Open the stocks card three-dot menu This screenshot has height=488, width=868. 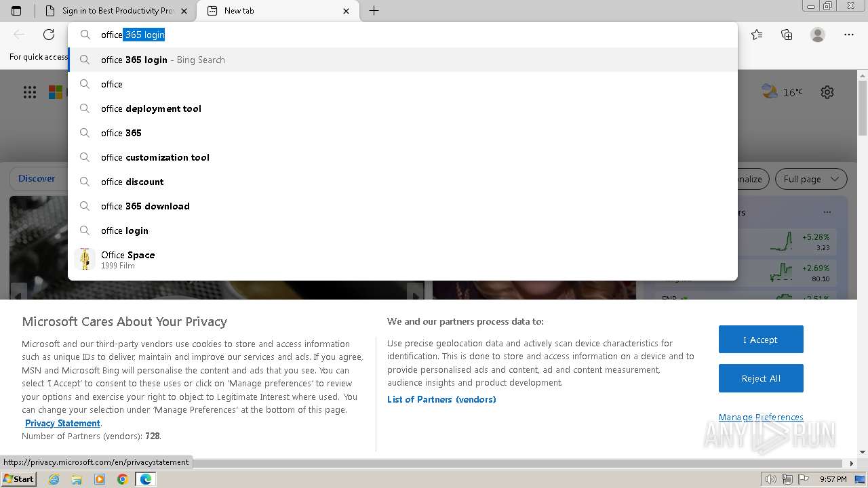(x=827, y=212)
